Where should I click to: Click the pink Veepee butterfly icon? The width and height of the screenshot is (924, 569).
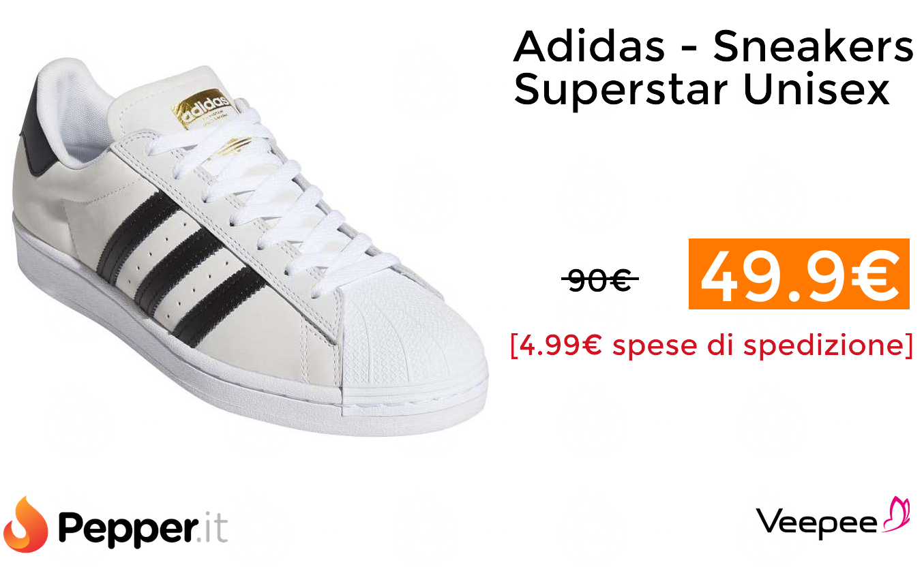[x=896, y=515]
